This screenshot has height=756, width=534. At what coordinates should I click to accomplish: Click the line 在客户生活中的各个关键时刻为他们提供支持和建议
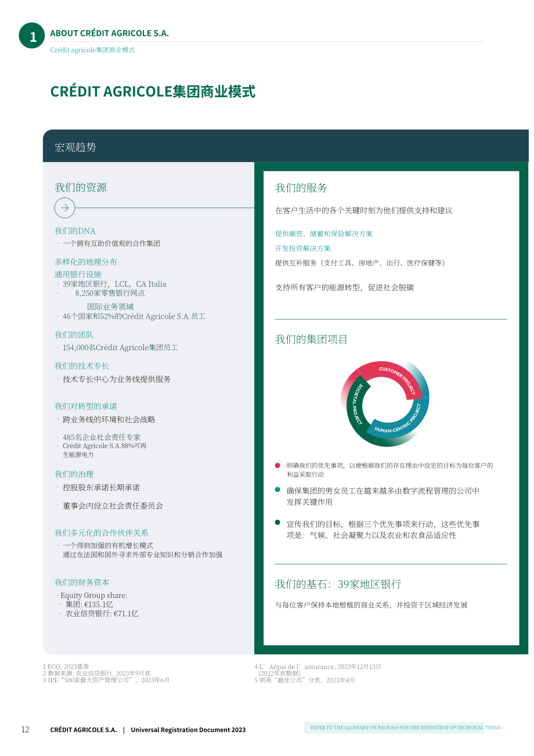(364, 210)
